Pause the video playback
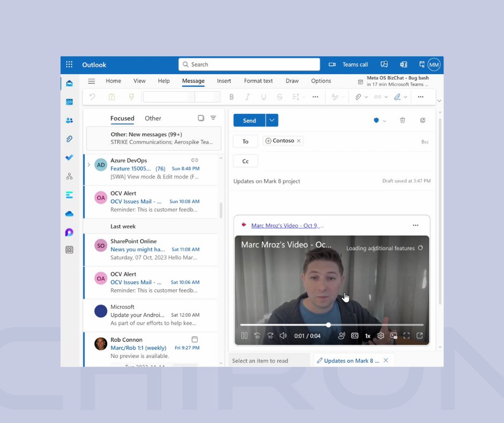Image resolution: width=504 pixels, height=423 pixels. [244, 336]
